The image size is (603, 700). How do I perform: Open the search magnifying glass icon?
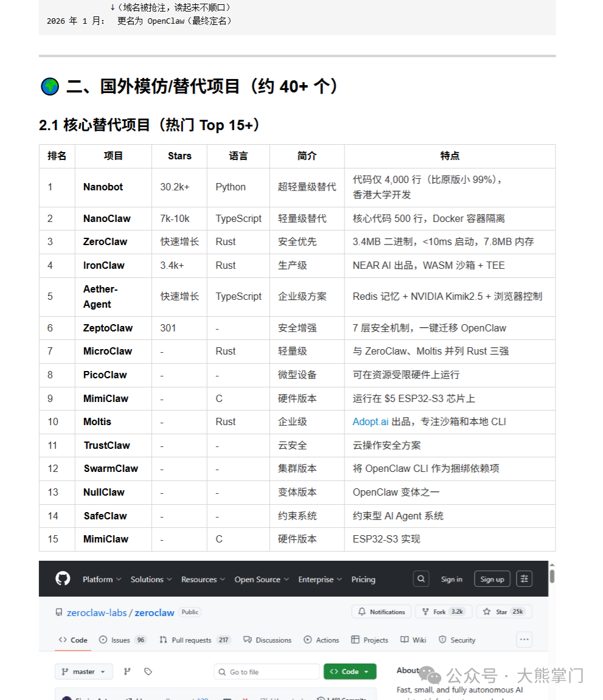pos(421,578)
